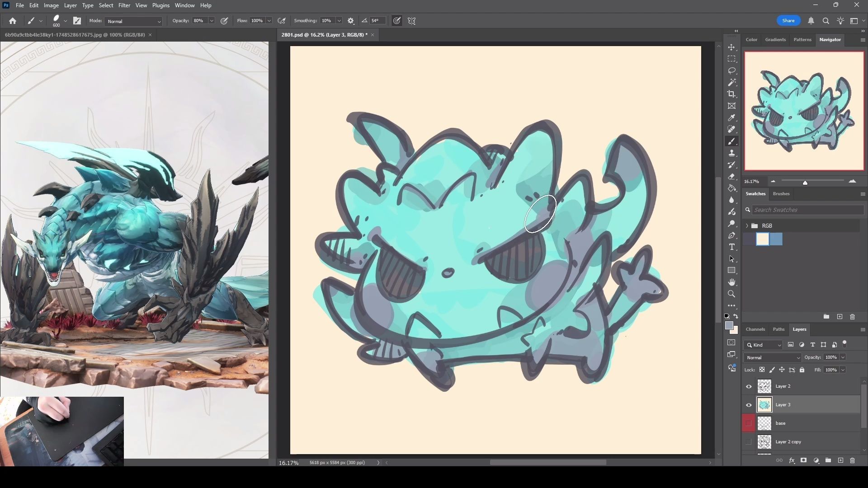Pick the blue swatch in Swatches
Image resolution: width=868 pixels, height=488 pixels.
[776, 239]
